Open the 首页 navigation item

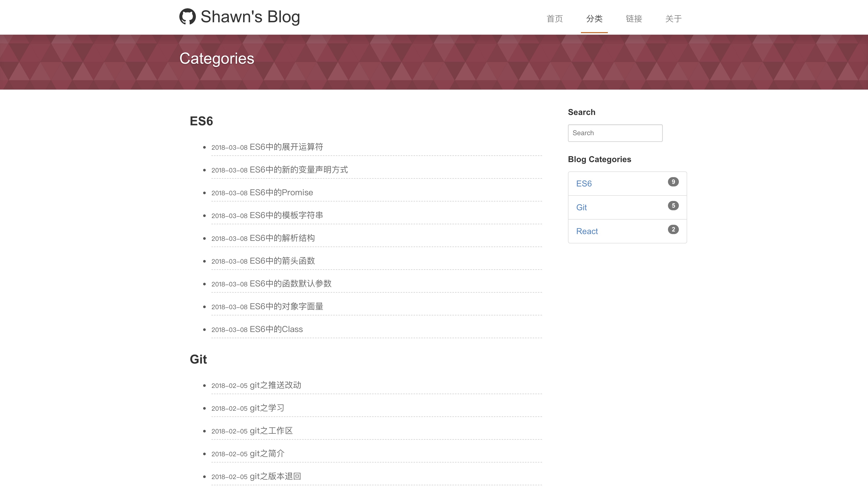pyautogui.click(x=555, y=19)
